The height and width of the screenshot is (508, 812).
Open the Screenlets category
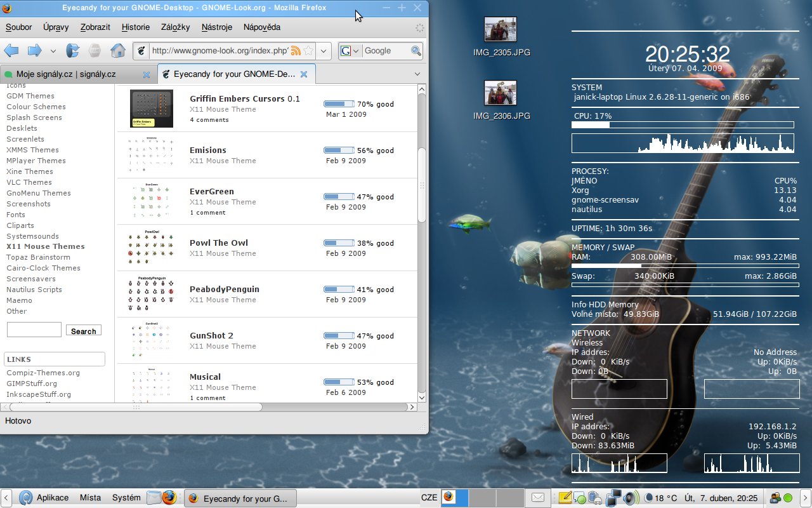click(x=25, y=139)
